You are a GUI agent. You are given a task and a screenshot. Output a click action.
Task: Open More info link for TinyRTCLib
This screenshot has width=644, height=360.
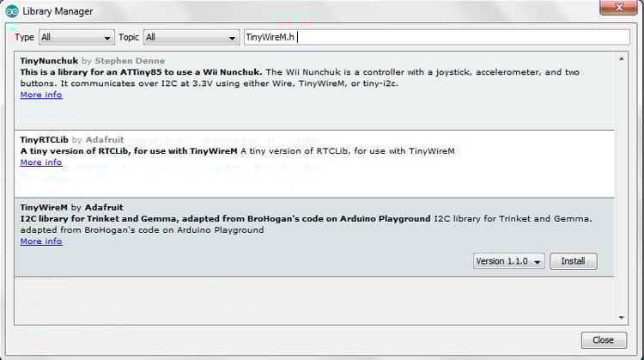41,162
